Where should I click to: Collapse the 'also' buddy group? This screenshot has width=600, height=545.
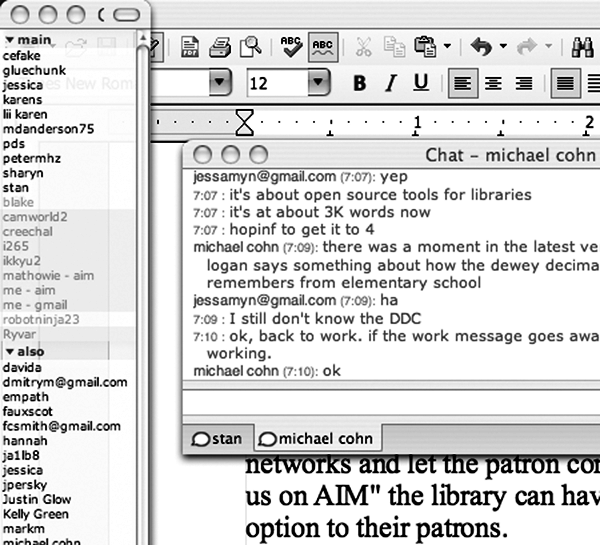click(x=9, y=352)
